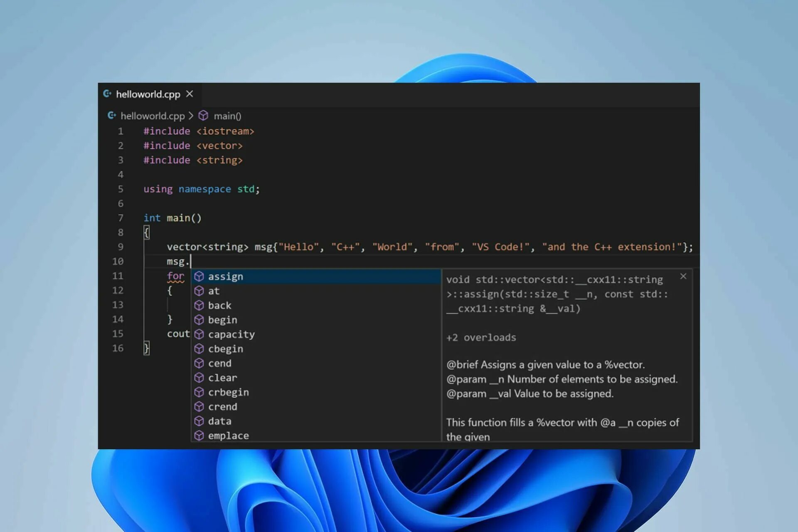798x532 pixels.
Task: Select the helloworld.cpp tab
Action: [148, 94]
